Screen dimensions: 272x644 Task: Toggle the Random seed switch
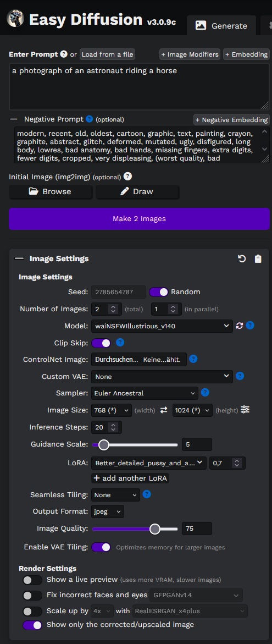tap(159, 292)
